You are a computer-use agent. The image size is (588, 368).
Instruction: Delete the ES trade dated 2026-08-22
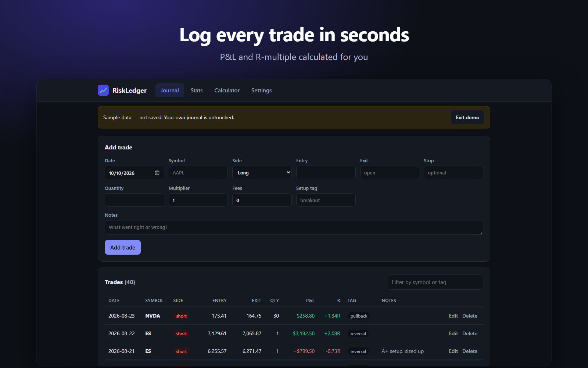470,333
